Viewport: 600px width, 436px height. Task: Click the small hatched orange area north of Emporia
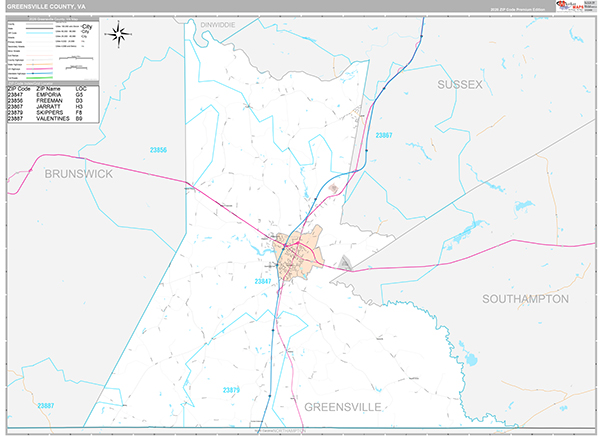[333, 188]
